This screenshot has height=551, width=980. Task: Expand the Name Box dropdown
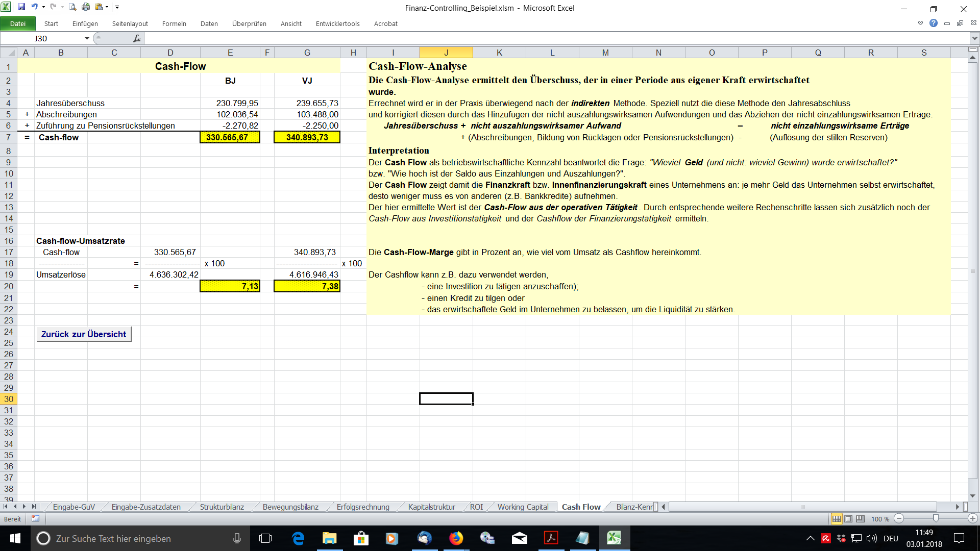point(87,38)
